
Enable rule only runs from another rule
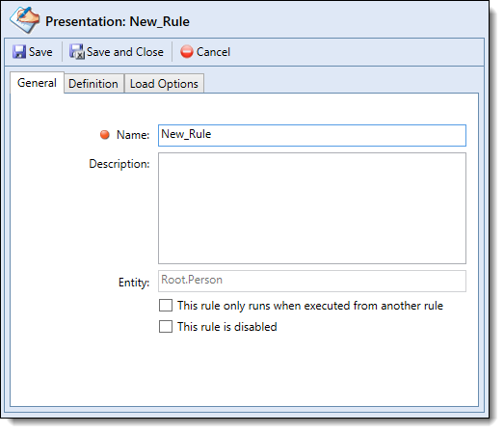click(x=166, y=306)
